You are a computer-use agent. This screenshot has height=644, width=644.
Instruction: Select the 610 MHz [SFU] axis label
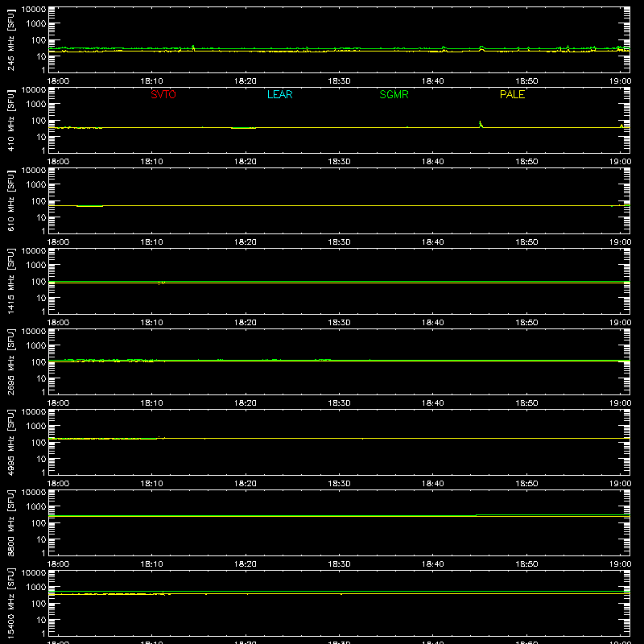coord(10,201)
